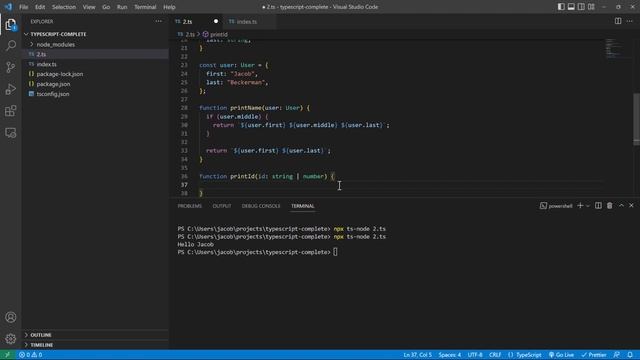Switch to the Terminal panel tab
This screenshot has width=640, height=360.
pyautogui.click(x=302, y=206)
